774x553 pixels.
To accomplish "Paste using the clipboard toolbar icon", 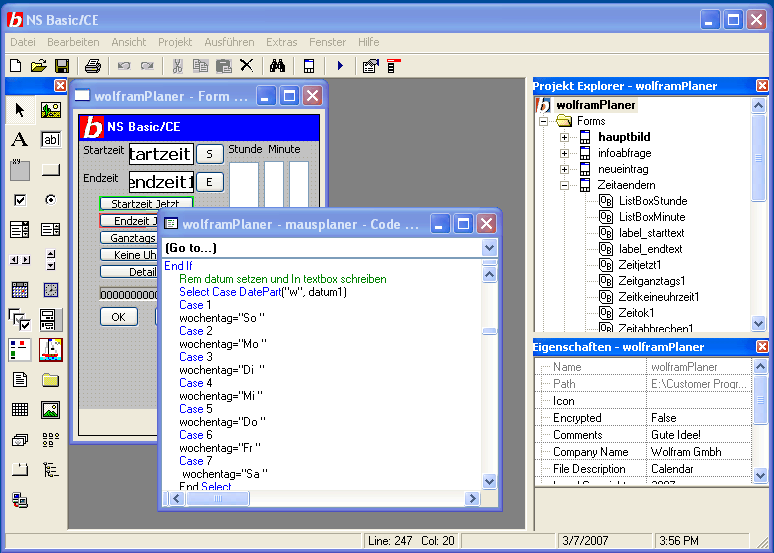I will pyautogui.click(x=224, y=66).
